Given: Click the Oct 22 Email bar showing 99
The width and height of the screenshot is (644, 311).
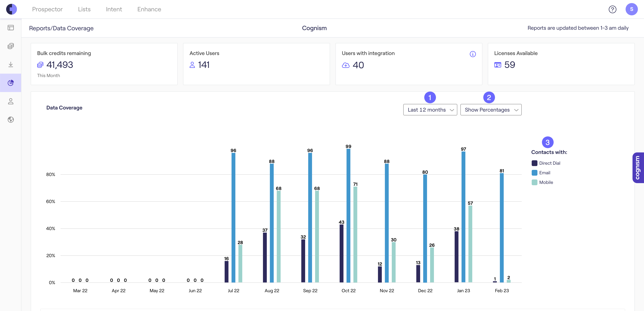Looking at the screenshot, I should tap(348, 216).
